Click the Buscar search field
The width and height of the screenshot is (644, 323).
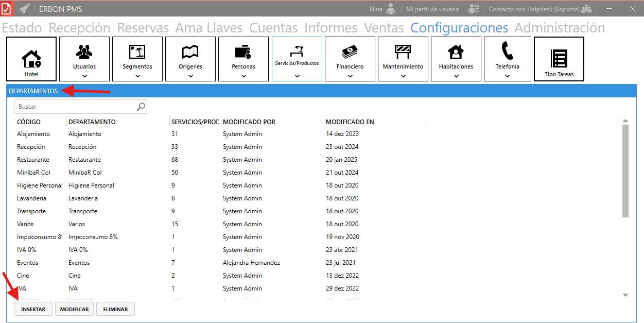[76, 107]
